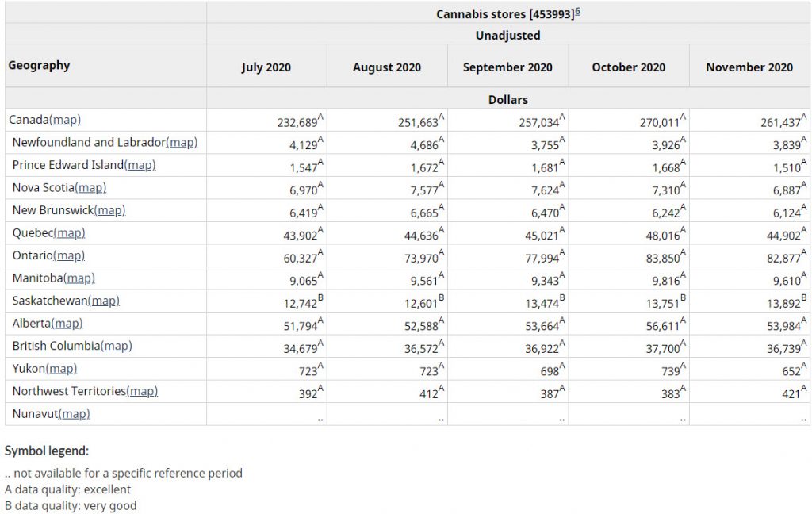The height and width of the screenshot is (514, 812).
Task: Click the Alberta map link
Action: coord(67,324)
